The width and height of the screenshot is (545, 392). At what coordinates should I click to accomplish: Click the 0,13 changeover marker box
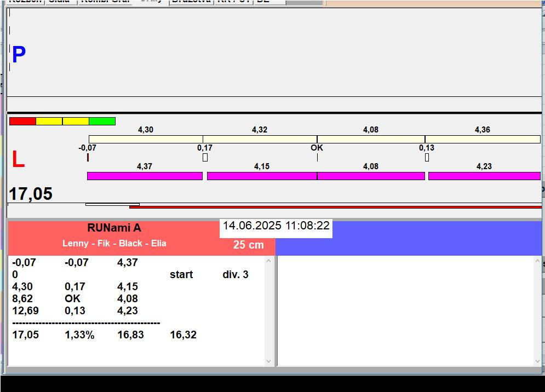pos(427,158)
